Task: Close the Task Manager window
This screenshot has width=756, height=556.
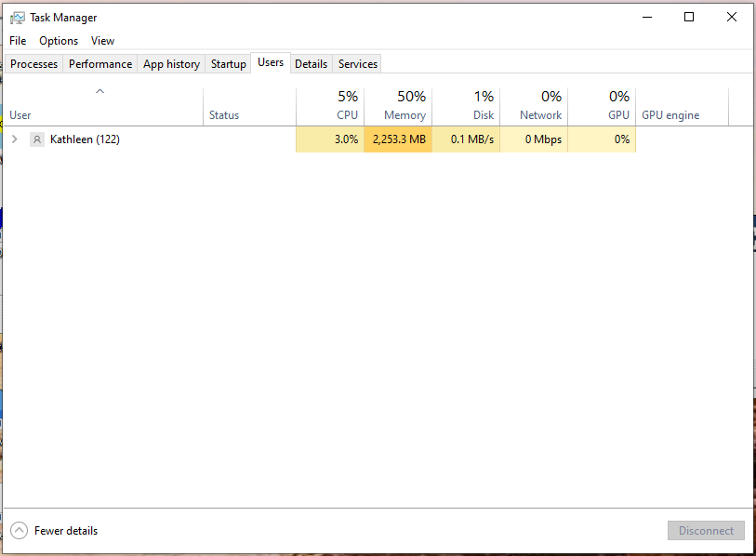Action: (732, 18)
